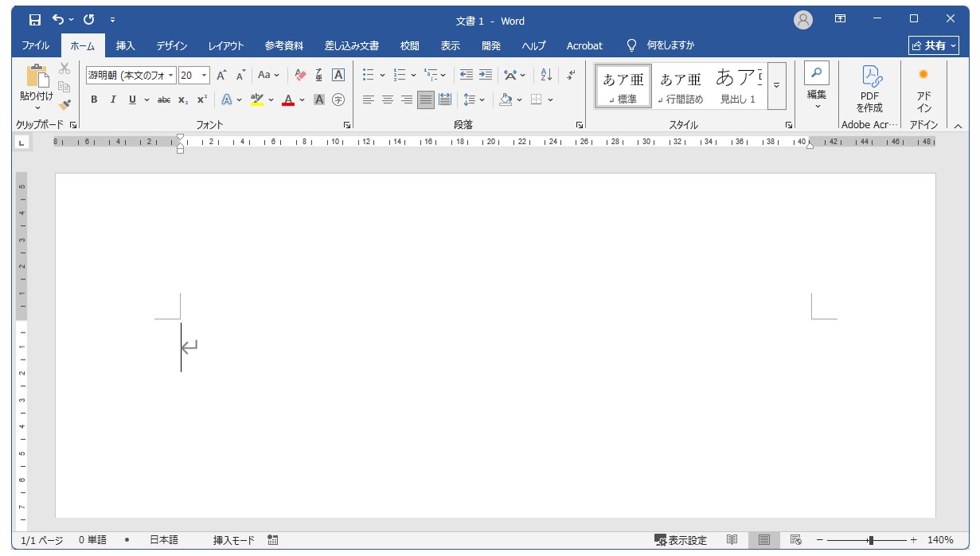
Task: Select the 行間詰め style
Action: coord(681,86)
